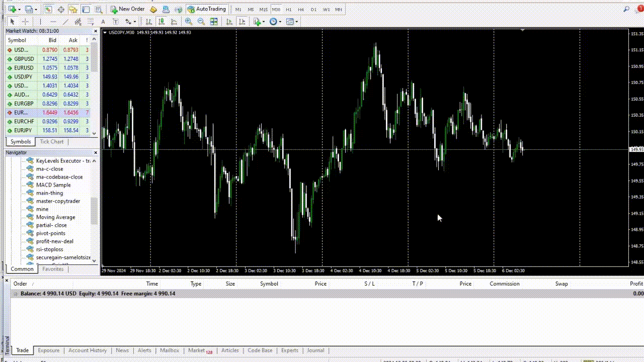Click the Navigator vertical scrollbar thumb
Image resolution: width=644 pixels, height=362 pixels.
pyautogui.click(x=95, y=211)
